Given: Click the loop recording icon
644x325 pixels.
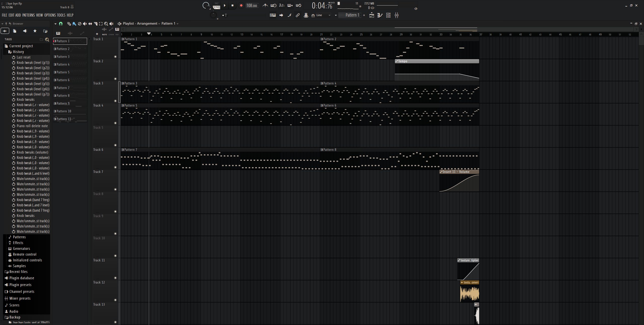Looking at the screenshot, I should pos(298,5).
